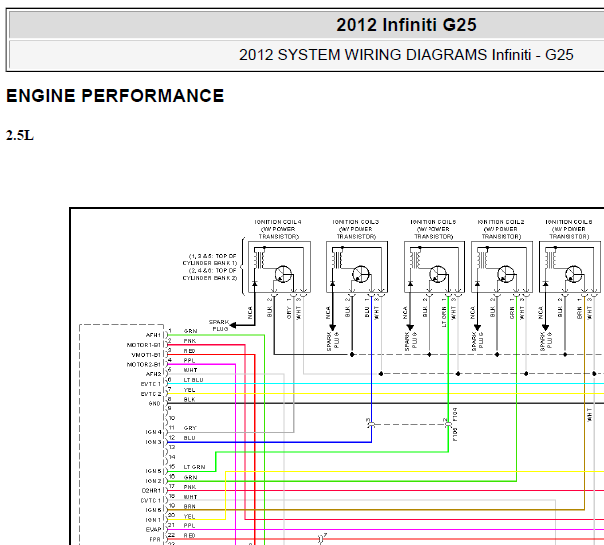Click the F104 connector junction symbol
The height and width of the screenshot is (545, 604).
click(x=448, y=424)
